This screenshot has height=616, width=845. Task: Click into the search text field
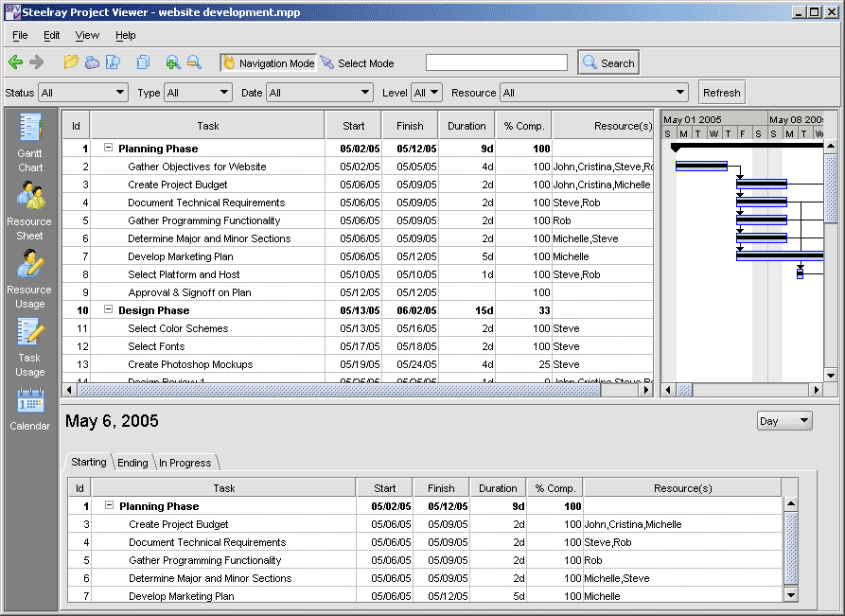click(x=496, y=63)
